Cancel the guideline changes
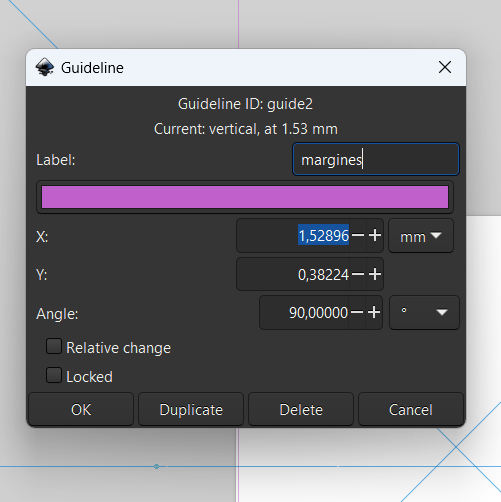The image size is (501, 502). 411,409
